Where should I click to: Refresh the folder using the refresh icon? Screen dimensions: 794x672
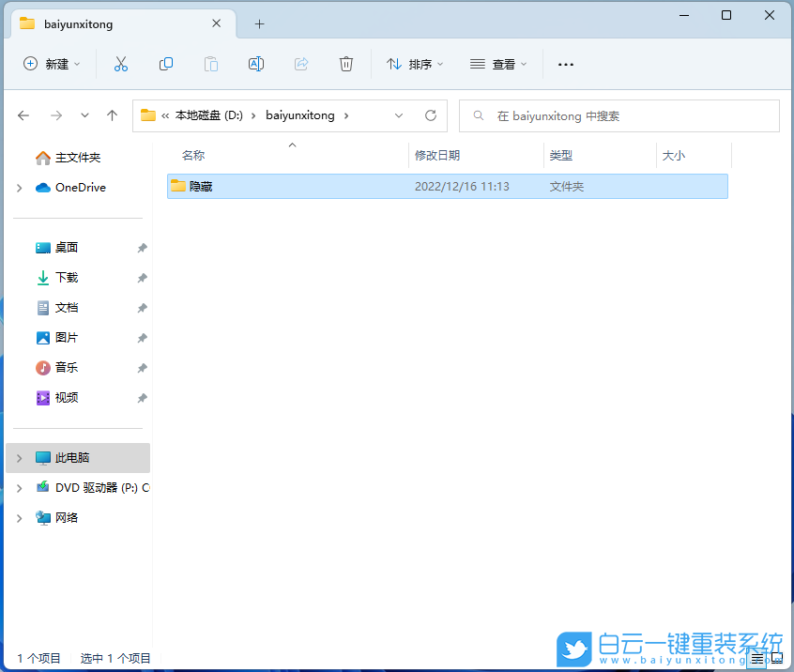tap(431, 115)
